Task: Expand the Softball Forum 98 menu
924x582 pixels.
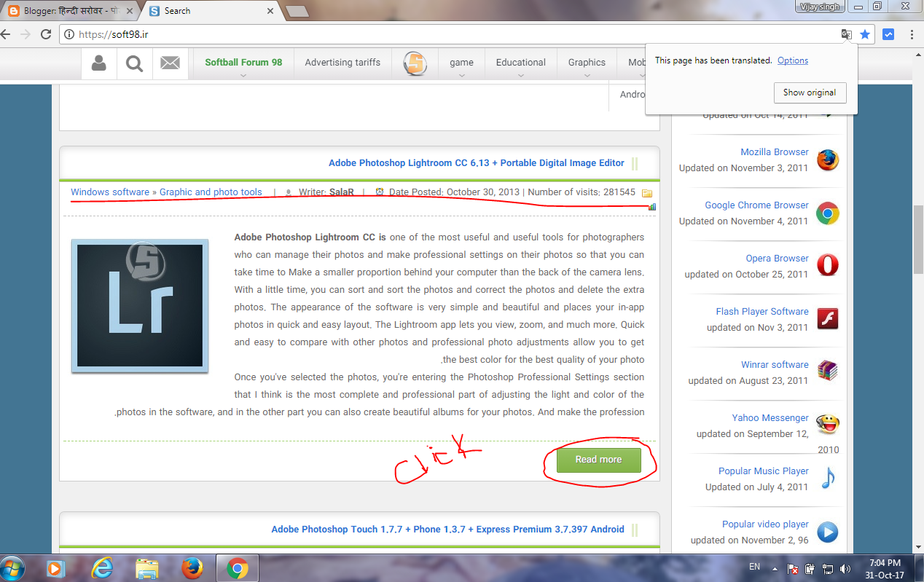Action: point(243,64)
